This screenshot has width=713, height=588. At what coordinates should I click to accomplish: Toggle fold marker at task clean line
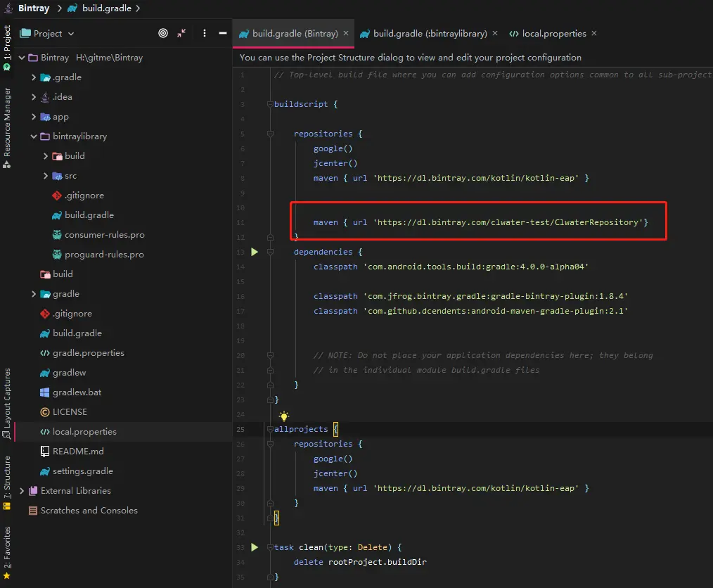(270, 547)
